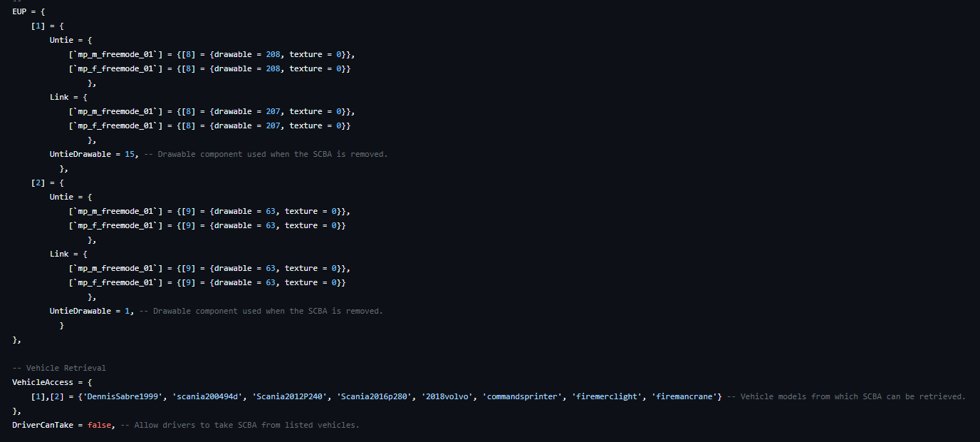This screenshot has height=442, width=980.
Task: Click the EUP table name
Action: [x=19, y=11]
